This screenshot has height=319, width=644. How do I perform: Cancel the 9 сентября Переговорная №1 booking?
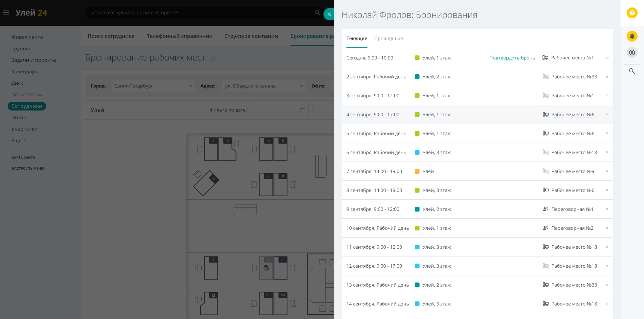coord(607,209)
